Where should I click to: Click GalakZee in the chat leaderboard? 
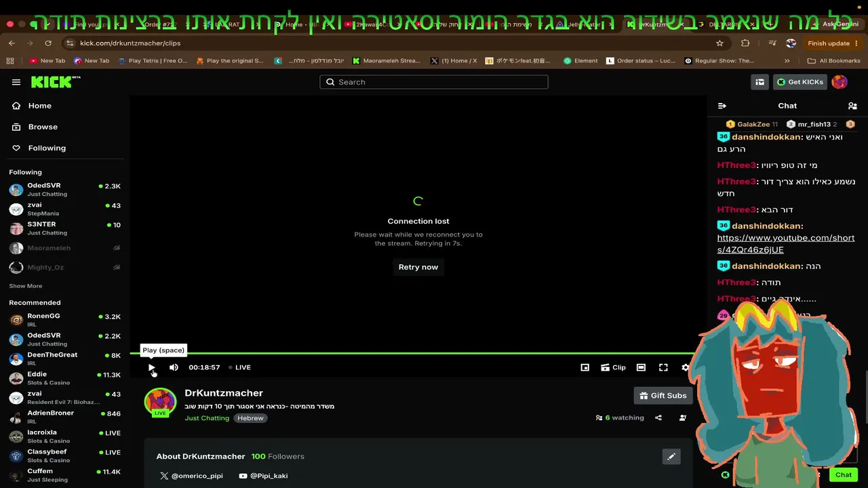[752, 124]
